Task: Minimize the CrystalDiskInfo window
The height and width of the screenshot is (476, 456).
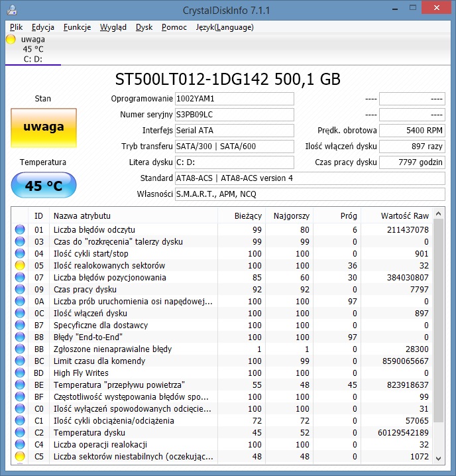Action: click(395, 9)
